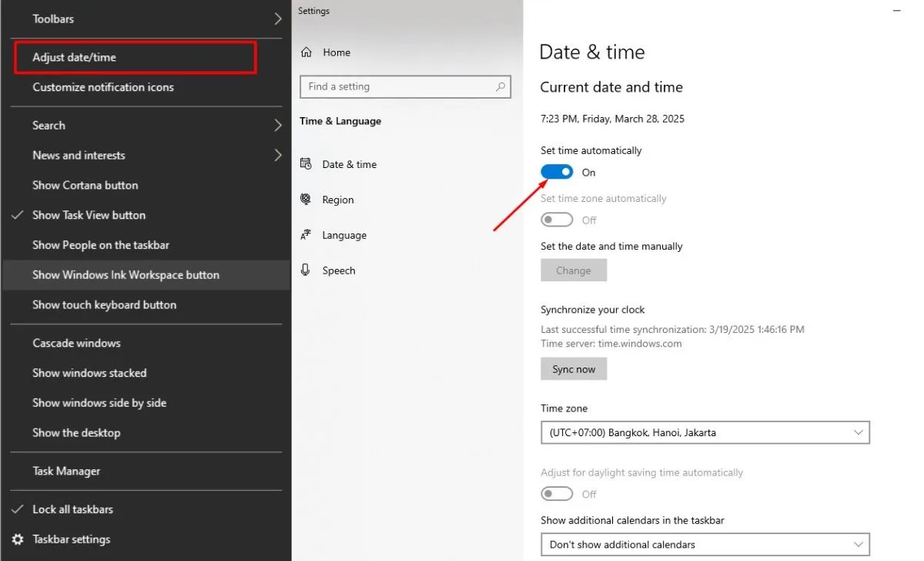Viewport: 924px width, 561px height.
Task: Click the Home icon in Settings sidebar
Action: (x=306, y=52)
